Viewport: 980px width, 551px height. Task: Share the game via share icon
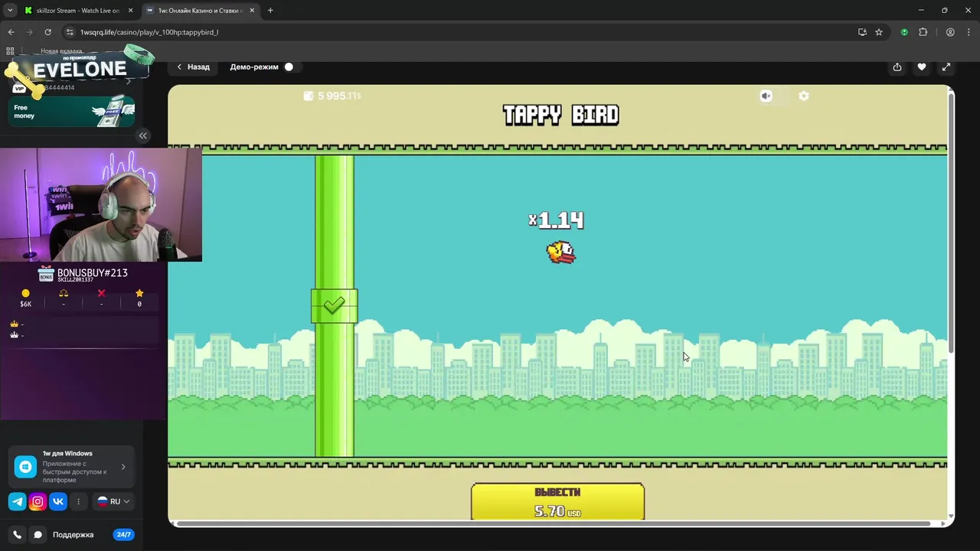897,67
